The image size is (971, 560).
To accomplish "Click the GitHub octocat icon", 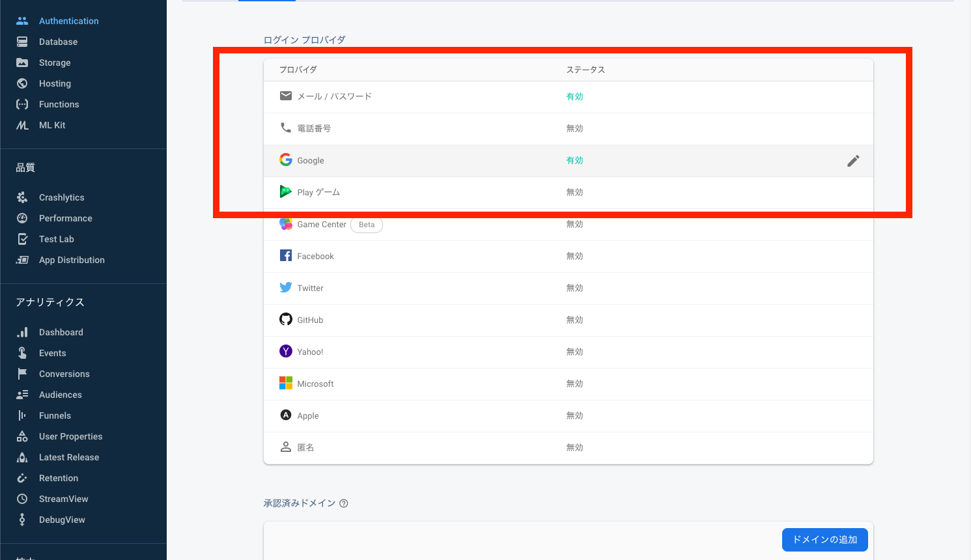I will click(286, 320).
